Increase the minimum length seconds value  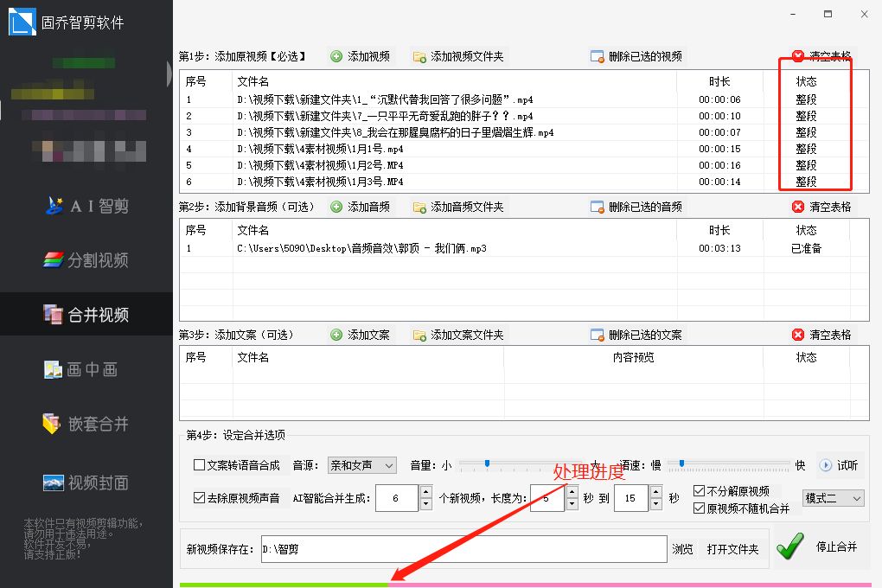(572, 492)
